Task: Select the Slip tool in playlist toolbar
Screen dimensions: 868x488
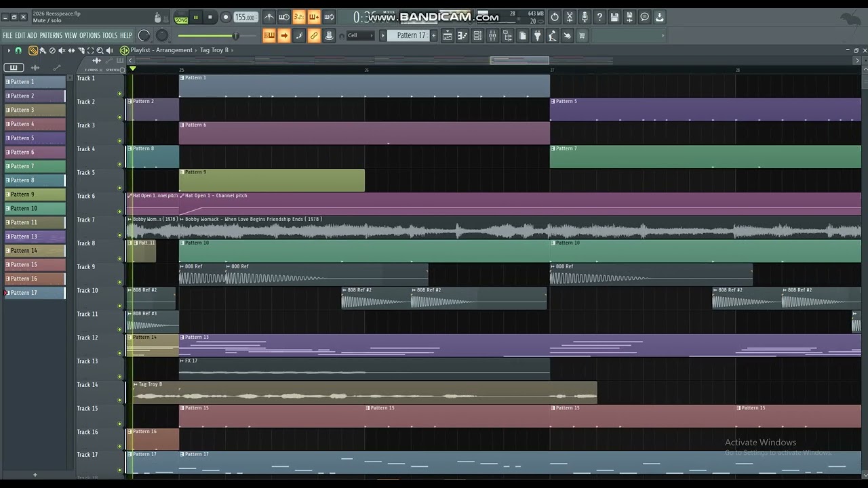Action: (x=71, y=50)
